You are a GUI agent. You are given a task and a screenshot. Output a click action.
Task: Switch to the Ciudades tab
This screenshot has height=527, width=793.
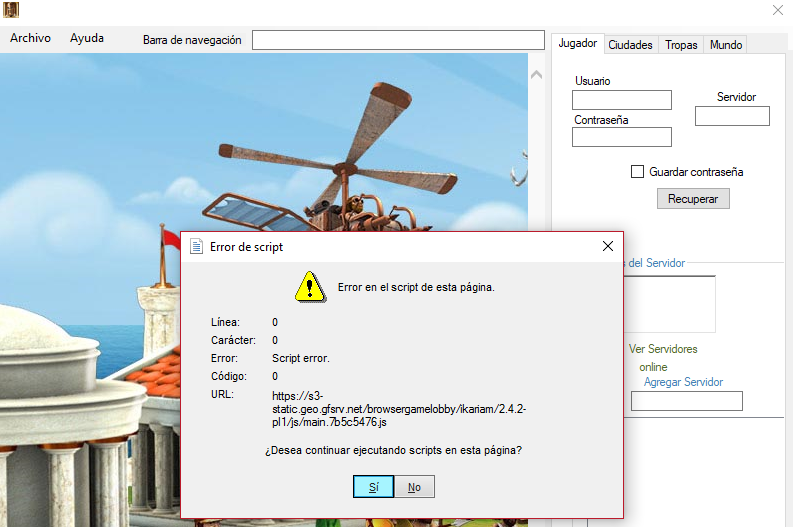point(630,45)
